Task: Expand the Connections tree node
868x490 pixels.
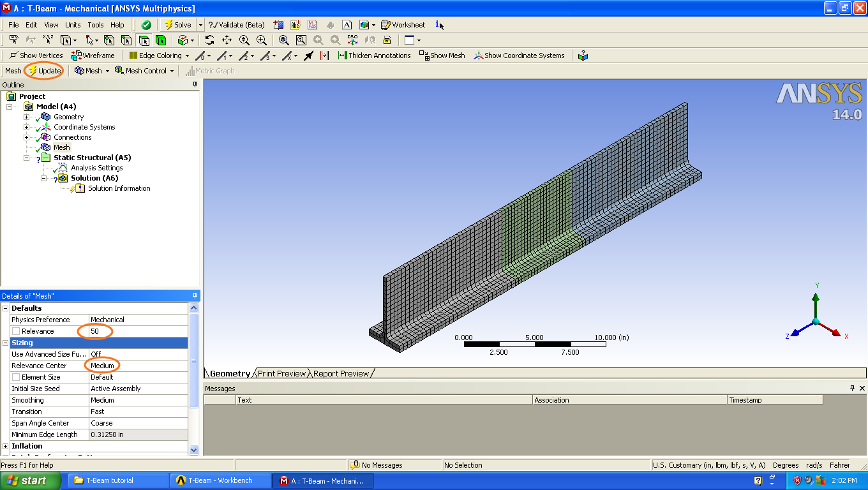Action: coord(26,137)
